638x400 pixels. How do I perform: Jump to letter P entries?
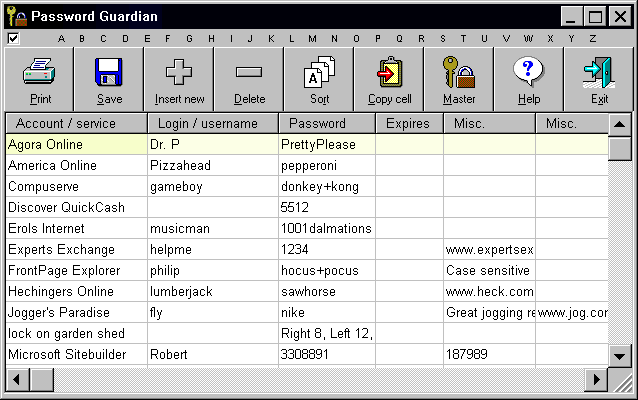click(378, 39)
